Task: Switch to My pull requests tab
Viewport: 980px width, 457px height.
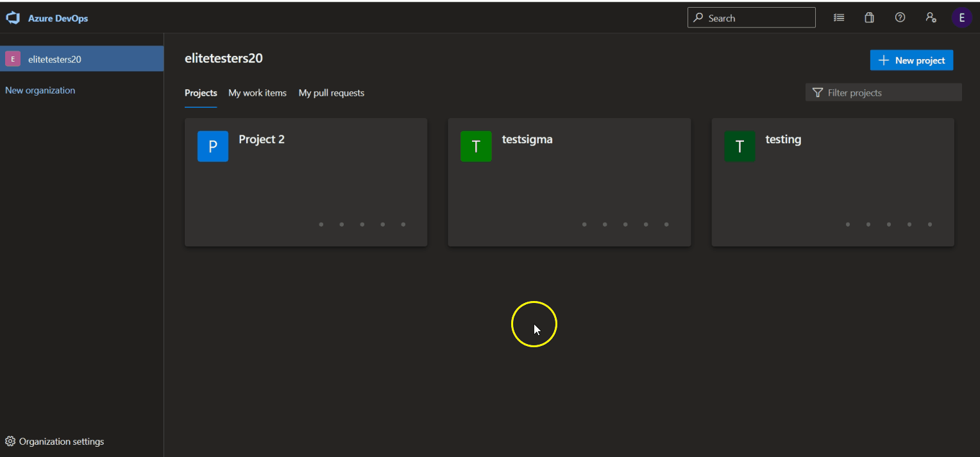Action: click(x=332, y=93)
